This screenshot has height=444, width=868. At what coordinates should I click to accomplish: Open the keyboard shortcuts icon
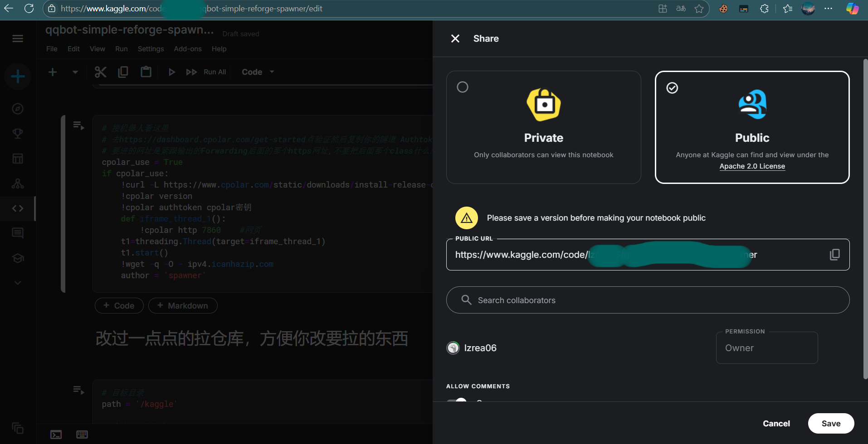click(x=82, y=434)
